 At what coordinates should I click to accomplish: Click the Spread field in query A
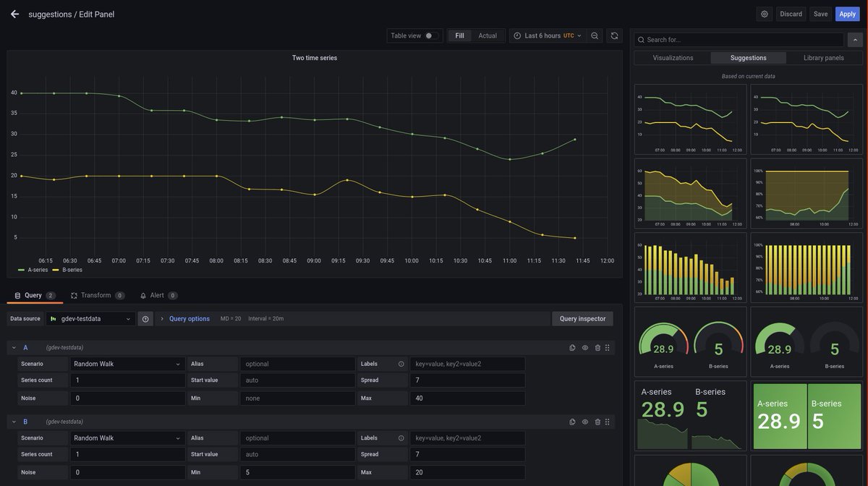[x=467, y=380]
